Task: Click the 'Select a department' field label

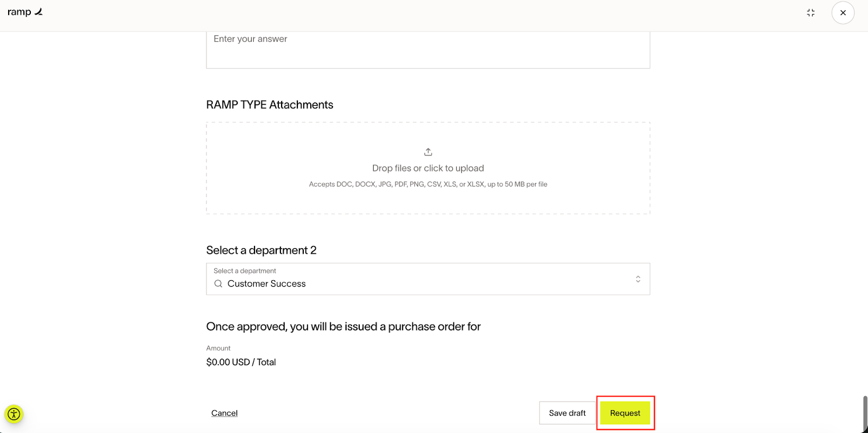Action: pyautogui.click(x=245, y=271)
